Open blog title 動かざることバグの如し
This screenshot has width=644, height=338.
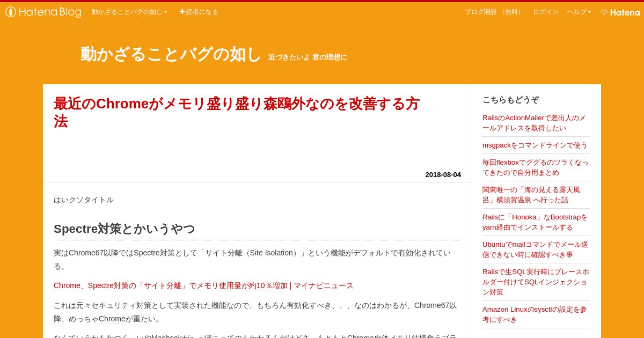(171, 54)
